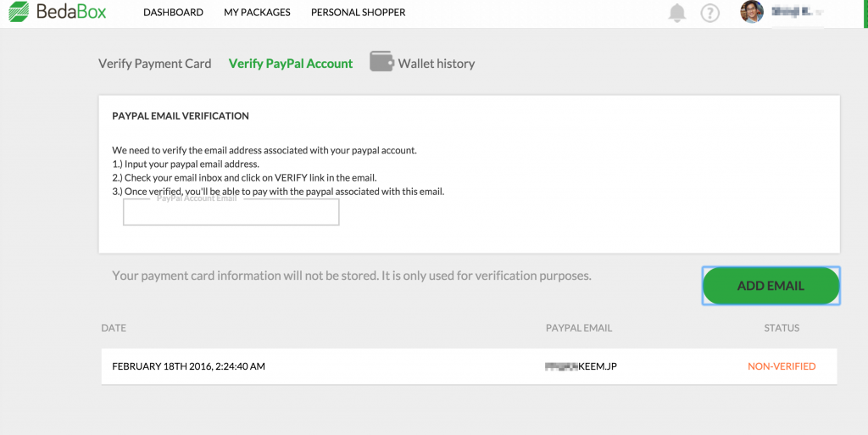Click the wallet icon

tap(381, 62)
